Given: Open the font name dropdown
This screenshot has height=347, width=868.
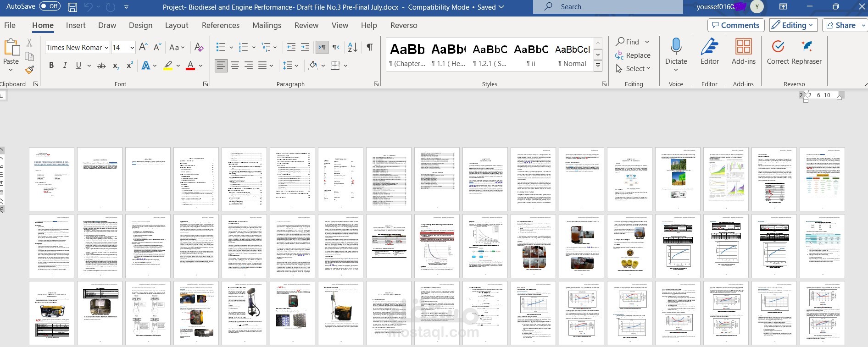Looking at the screenshot, I should point(106,48).
